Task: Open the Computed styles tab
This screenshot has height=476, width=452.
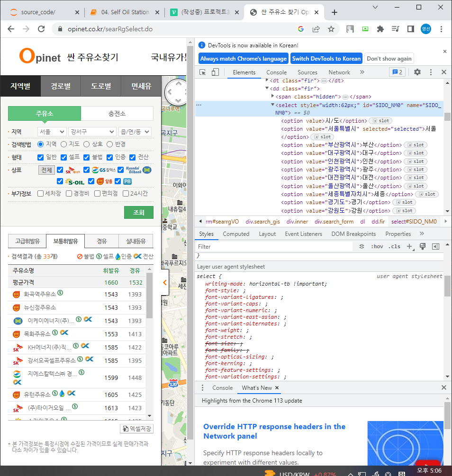Action: pos(236,234)
